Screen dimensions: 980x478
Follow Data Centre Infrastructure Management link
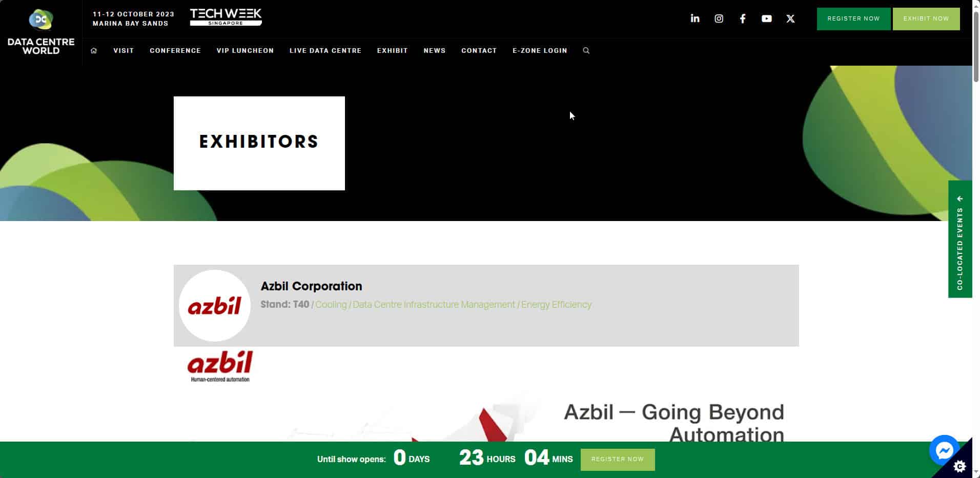[434, 305]
